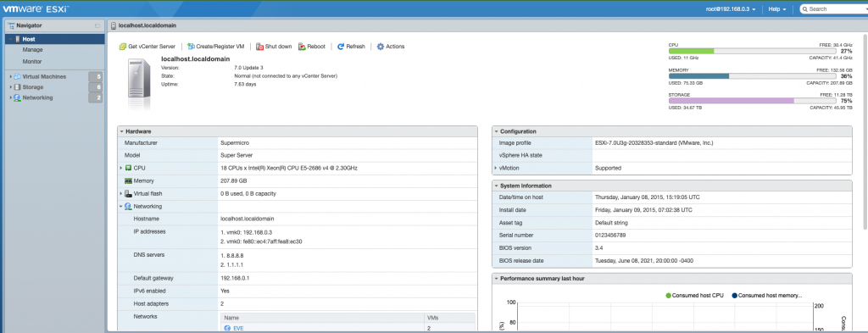Reboot the host via toolbar

[312, 47]
